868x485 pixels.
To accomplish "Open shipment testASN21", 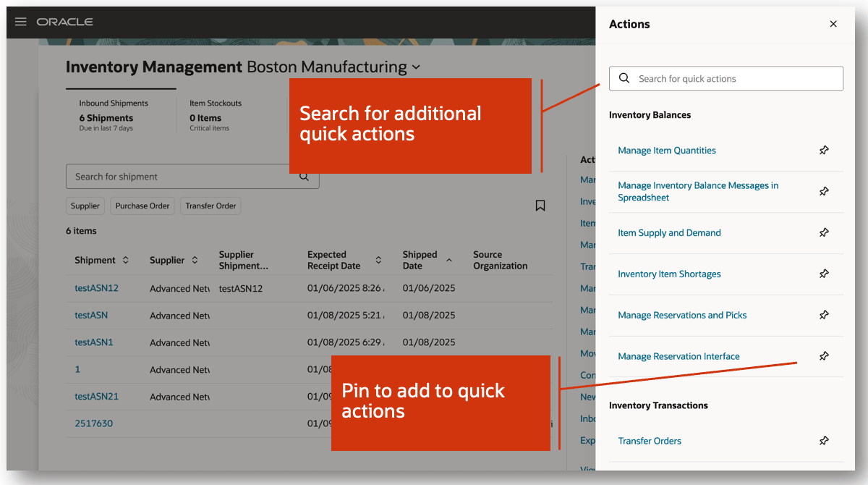I will 96,397.
